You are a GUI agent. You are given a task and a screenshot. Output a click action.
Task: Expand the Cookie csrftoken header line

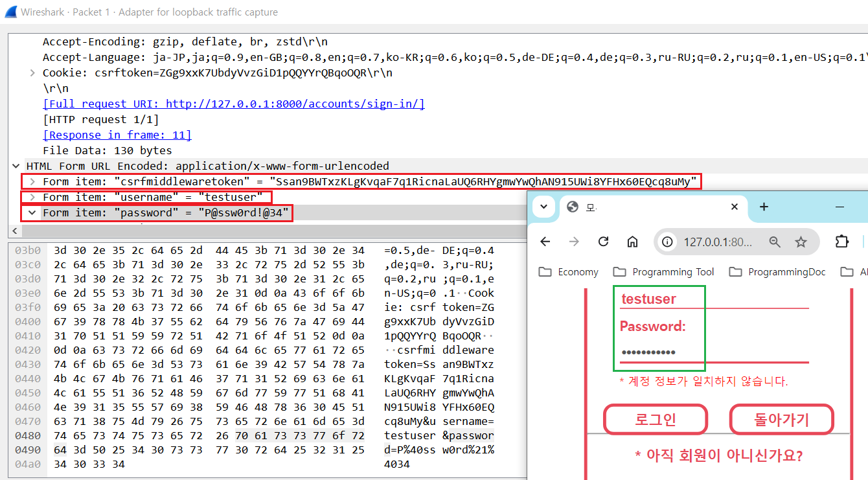[32, 73]
